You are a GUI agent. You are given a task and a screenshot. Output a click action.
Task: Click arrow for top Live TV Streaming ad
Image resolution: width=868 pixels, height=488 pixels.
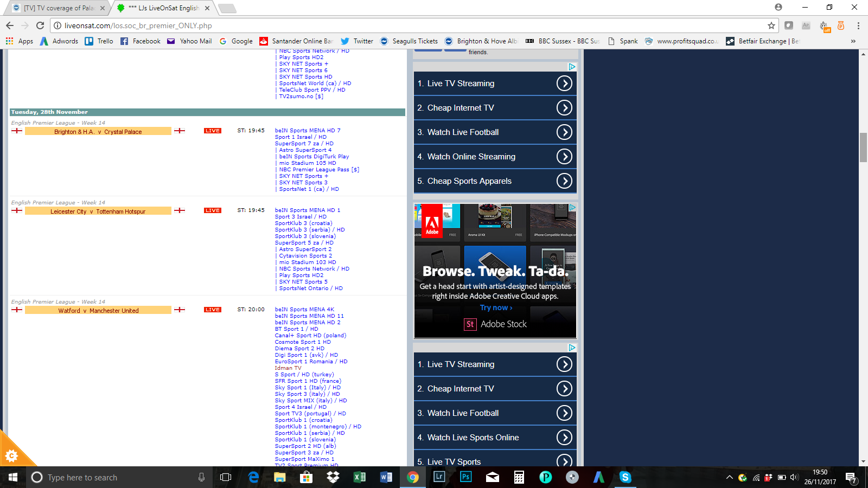coord(564,84)
